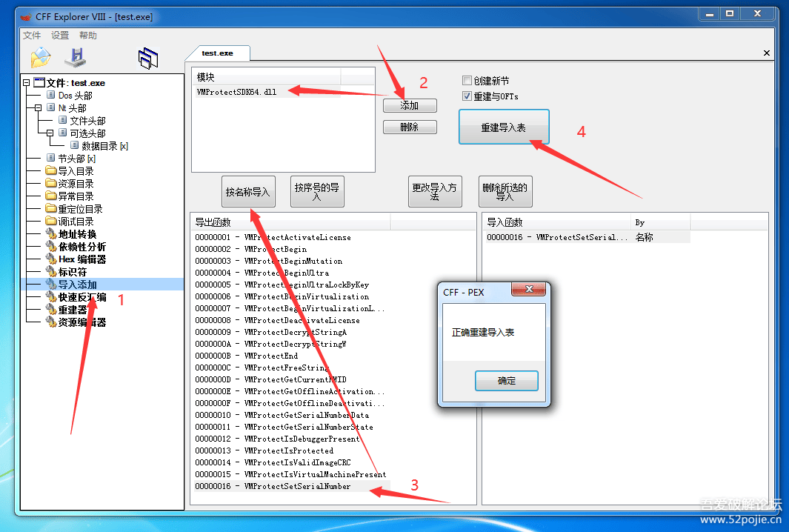Switch to the test.exe tab
This screenshot has width=789, height=532.
pyautogui.click(x=217, y=53)
